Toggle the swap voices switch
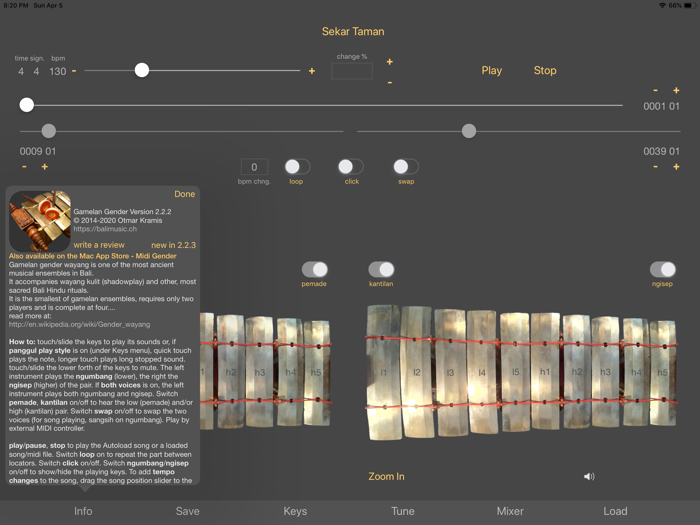This screenshot has height=525, width=700. point(406,167)
